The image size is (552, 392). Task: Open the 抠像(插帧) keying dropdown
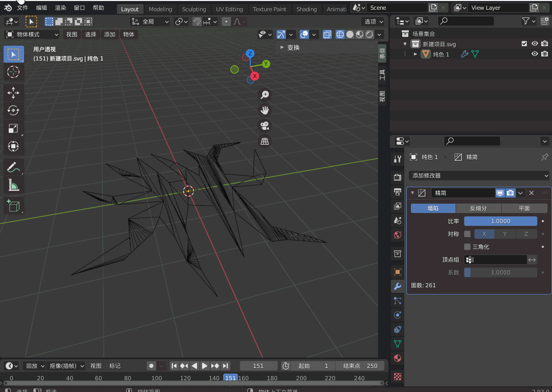[x=66, y=366]
